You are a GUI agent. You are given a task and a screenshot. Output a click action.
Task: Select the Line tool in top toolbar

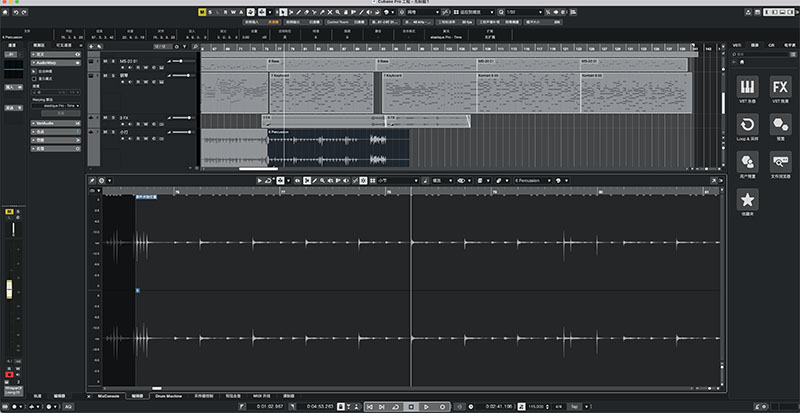click(x=361, y=12)
